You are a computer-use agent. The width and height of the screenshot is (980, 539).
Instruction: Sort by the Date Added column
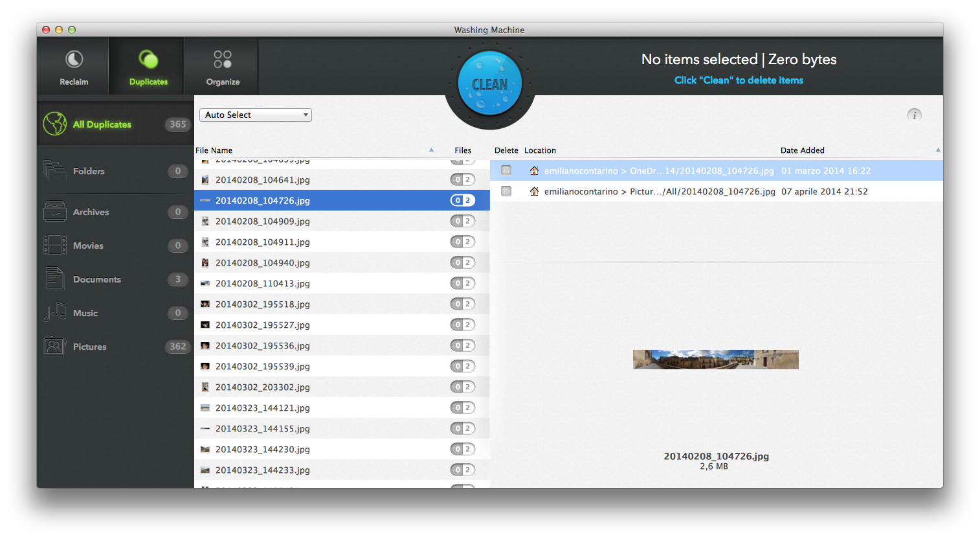(x=802, y=150)
